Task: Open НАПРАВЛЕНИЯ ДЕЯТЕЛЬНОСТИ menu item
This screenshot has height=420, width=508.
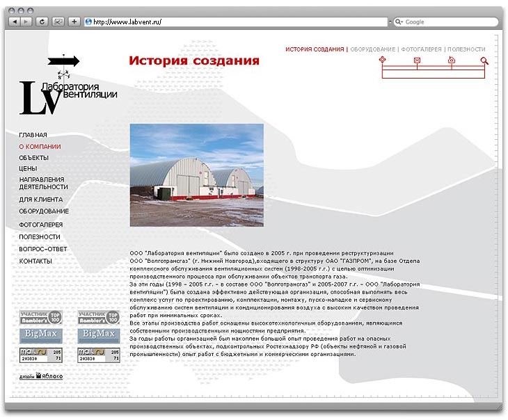Action: pyautogui.click(x=43, y=183)
